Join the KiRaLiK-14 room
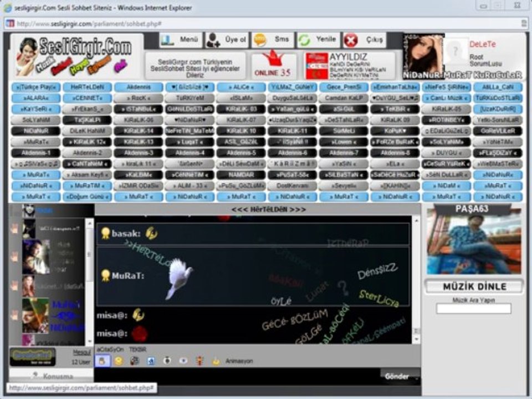 [139, 131]
